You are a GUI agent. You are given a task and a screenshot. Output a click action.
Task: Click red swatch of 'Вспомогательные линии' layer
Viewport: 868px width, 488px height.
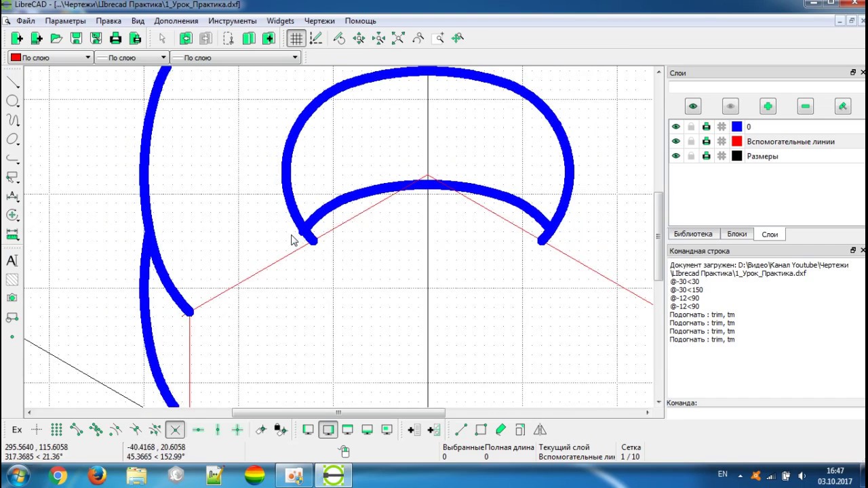coord(737,142)
